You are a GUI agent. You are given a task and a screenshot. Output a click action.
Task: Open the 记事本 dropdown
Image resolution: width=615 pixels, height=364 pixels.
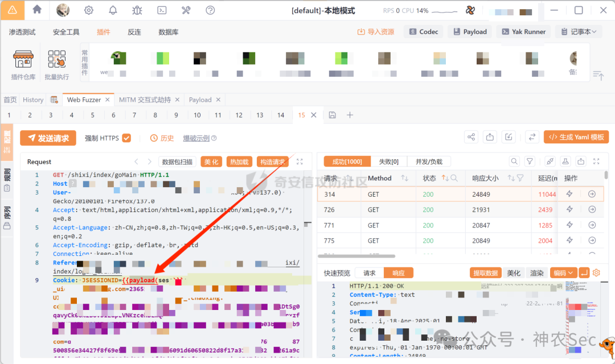579,32
